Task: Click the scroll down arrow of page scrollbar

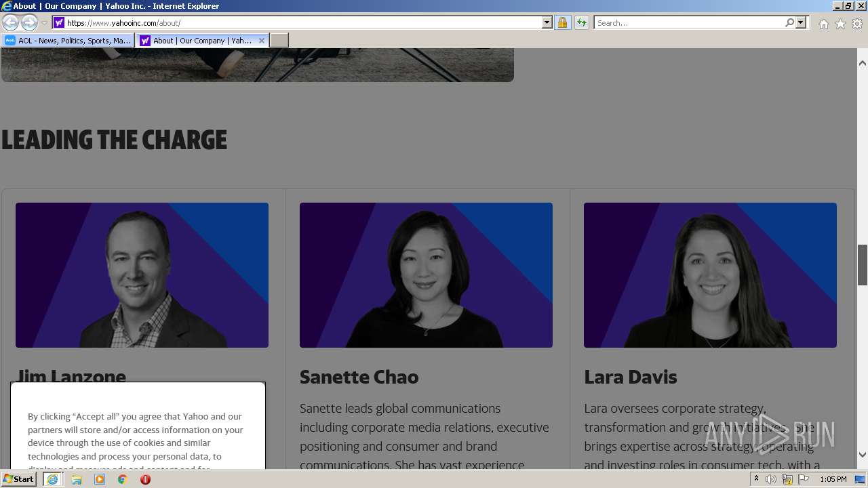Action: click(862, 455)
